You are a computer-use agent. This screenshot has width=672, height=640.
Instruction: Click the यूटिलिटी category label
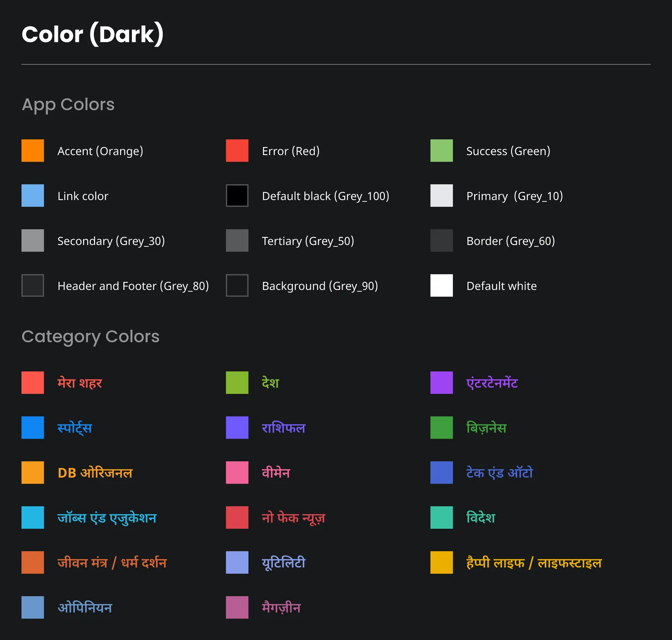click(283, 563)
